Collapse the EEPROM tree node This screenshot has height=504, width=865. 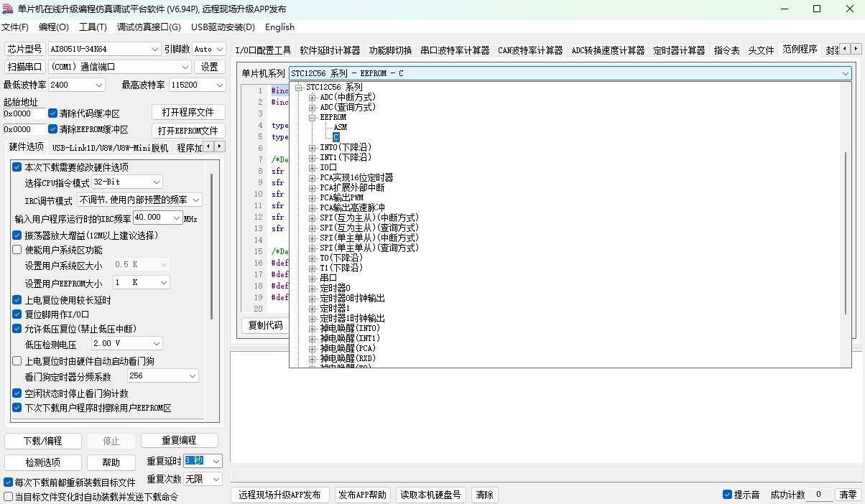tap(313, 117)
